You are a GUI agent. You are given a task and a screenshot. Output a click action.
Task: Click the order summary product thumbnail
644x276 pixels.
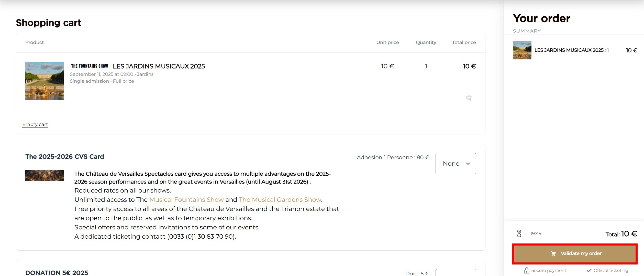[522, 50]
